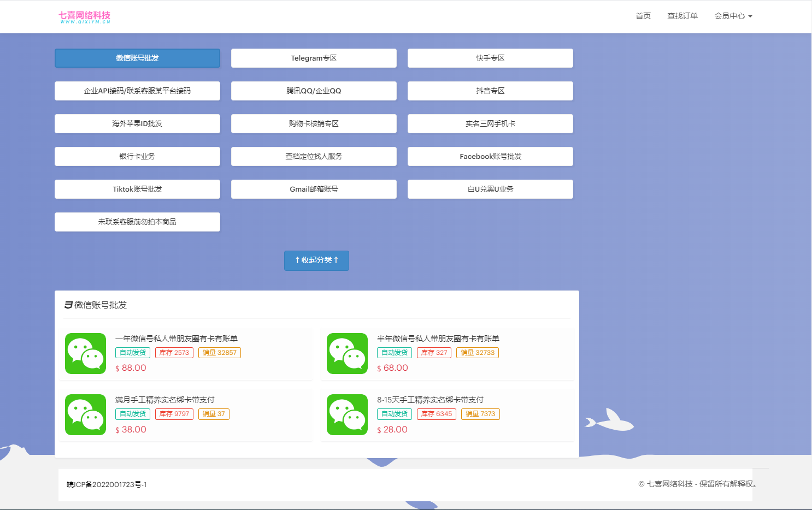Click the 自动发货 tag on 8-15天手工 product
Screen dimensions: 812x510
point(394,414)
